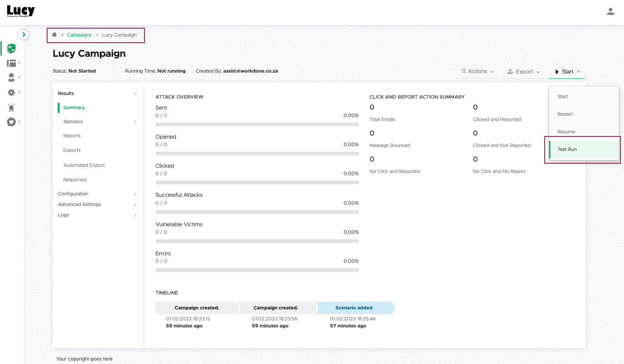This screenshot has width=624, height=364.
Task: Collapse the Start dropdown button
Action: click(x=567, y=72)
